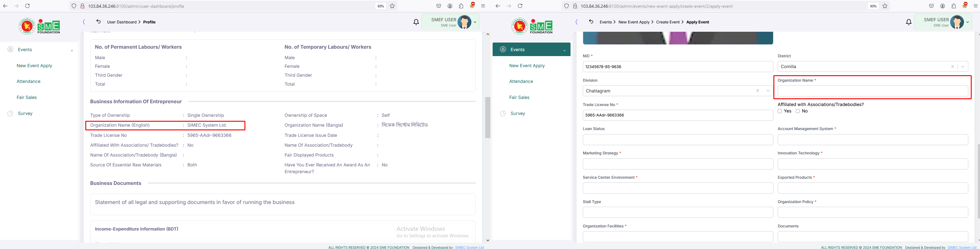Clear the Division Chattagram selection
980x249 pixels.
tap(757, 91)
